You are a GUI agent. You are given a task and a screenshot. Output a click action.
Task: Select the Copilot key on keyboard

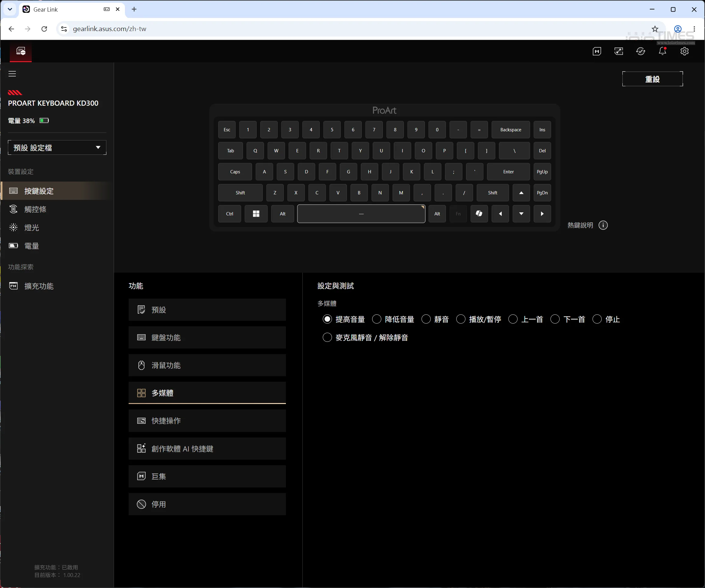479,214
